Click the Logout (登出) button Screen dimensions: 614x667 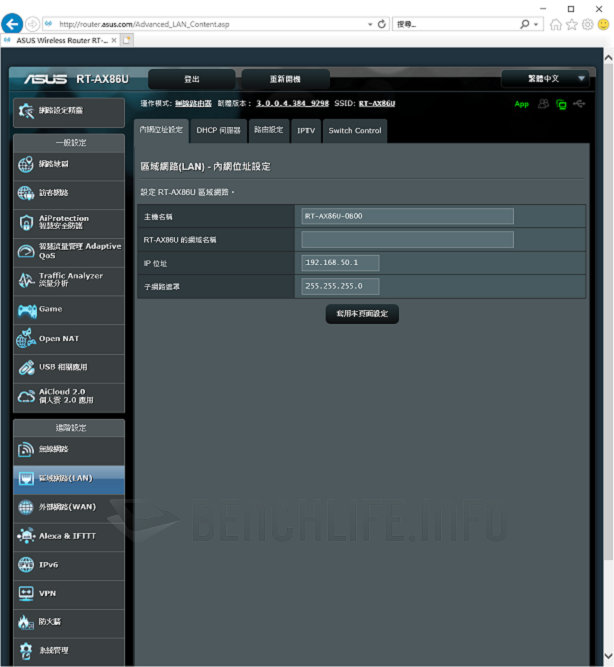pyautogui.click(x=191, y=79)
